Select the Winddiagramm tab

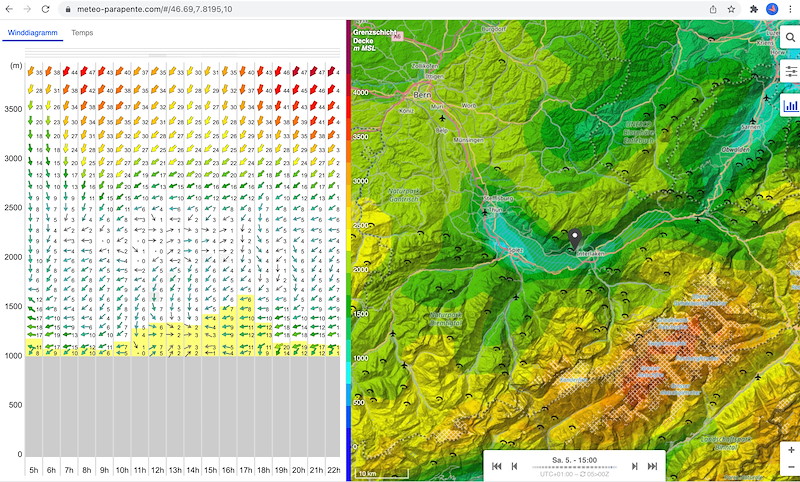(29, 33)
